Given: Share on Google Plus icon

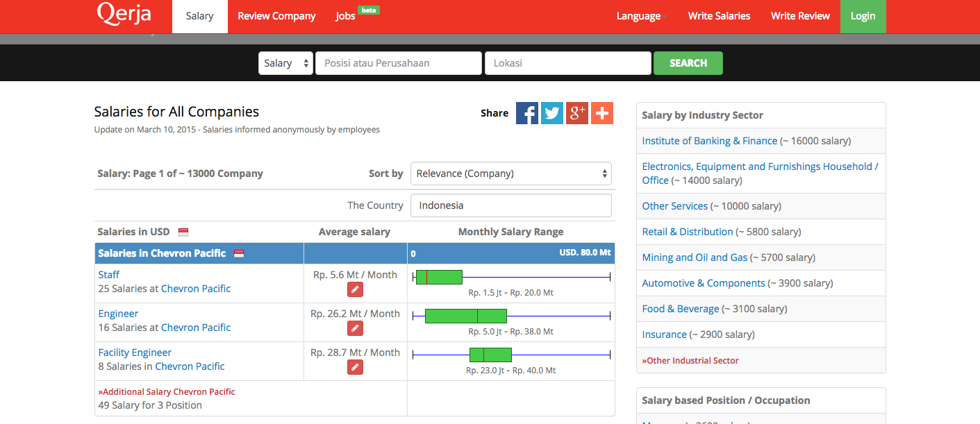Looking at the screenshot, I should (x=577, y=113).
